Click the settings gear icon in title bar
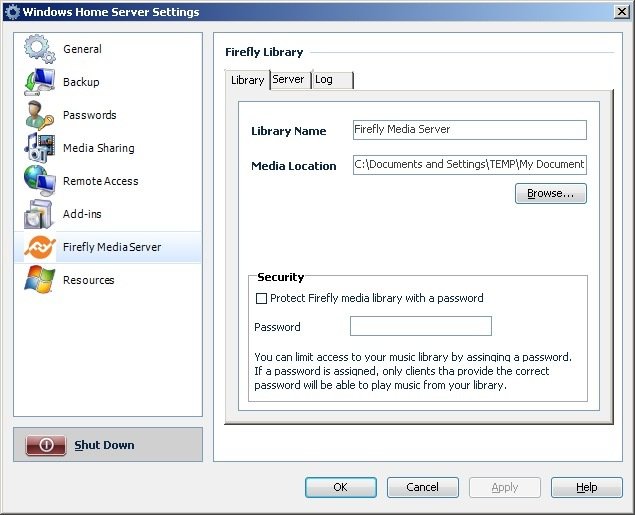 (12, 12)
